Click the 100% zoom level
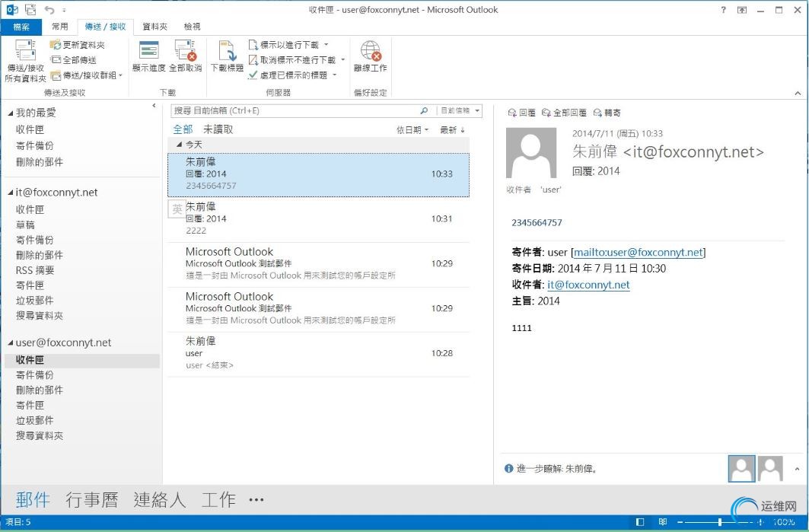The width and height of the screenshot is (809, 532). (x=784, y=522)
